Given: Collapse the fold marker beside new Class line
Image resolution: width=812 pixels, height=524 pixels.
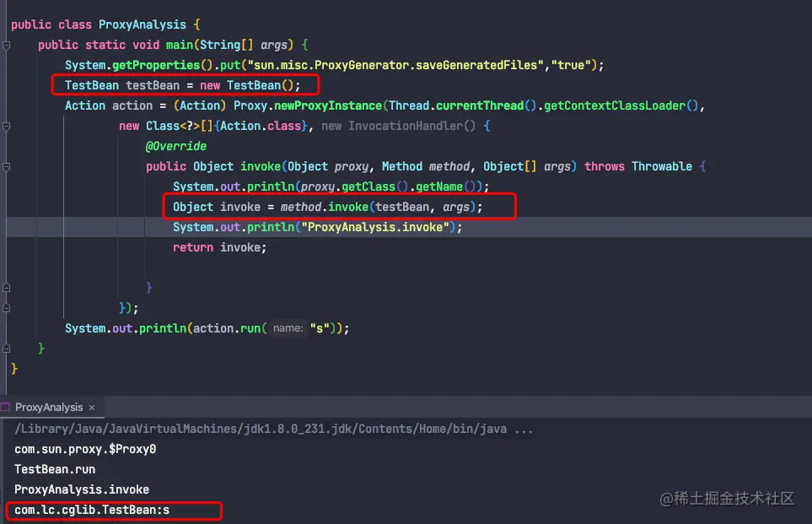Looking at the screenshot, I should [6, 126].
